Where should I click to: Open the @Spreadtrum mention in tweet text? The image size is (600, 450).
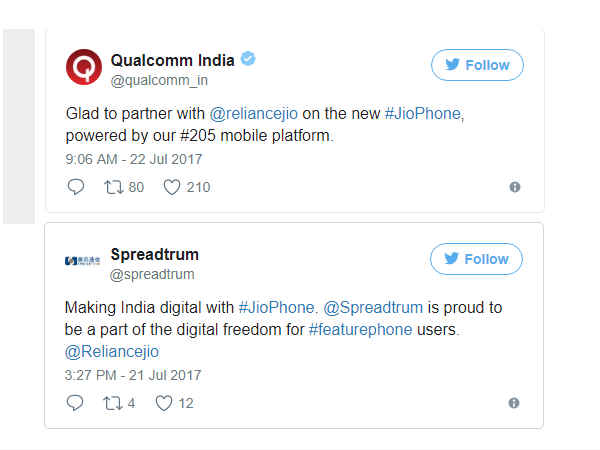pos(371,308)
